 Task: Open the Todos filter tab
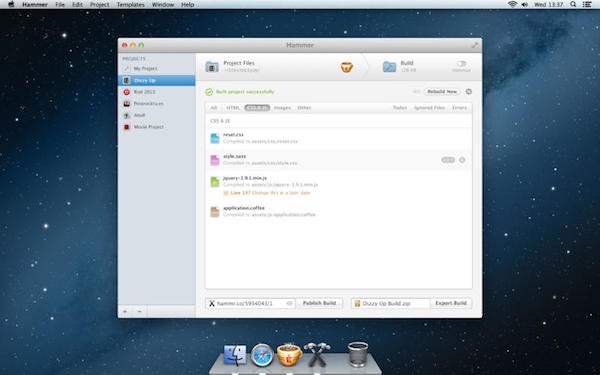pos(400,108)
